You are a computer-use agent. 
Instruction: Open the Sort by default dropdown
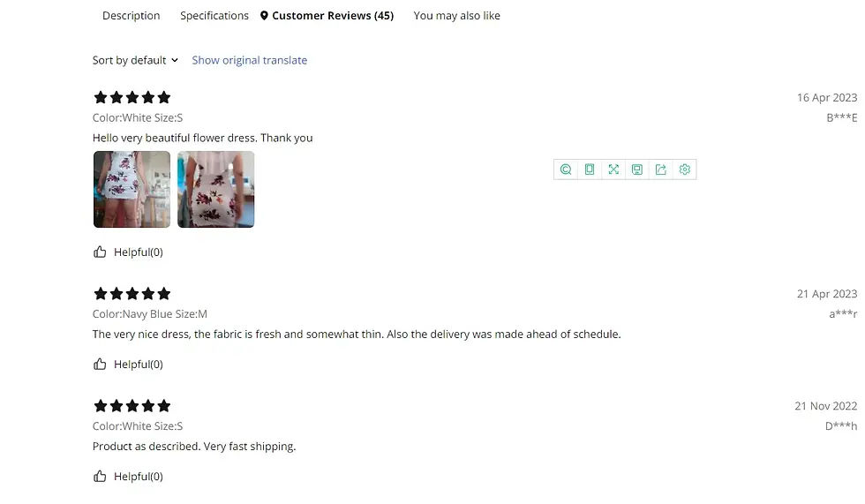click(x=130, y=60)
